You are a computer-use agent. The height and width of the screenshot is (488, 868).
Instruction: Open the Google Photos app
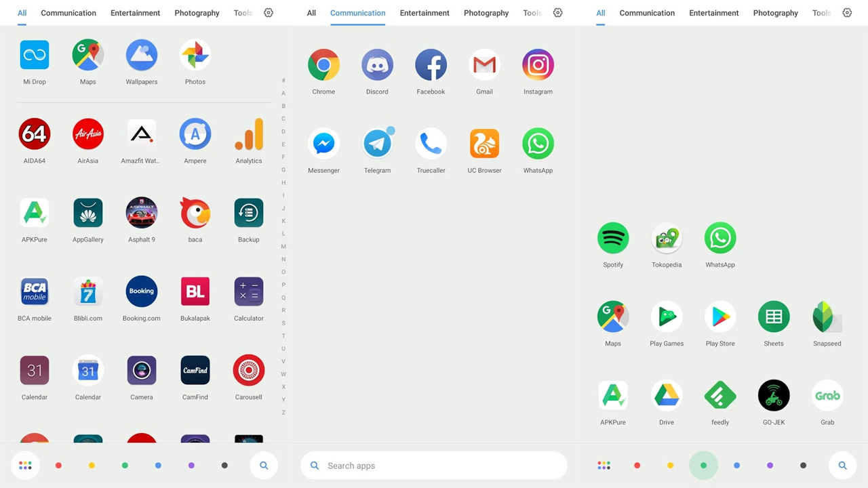click(195, 55)
